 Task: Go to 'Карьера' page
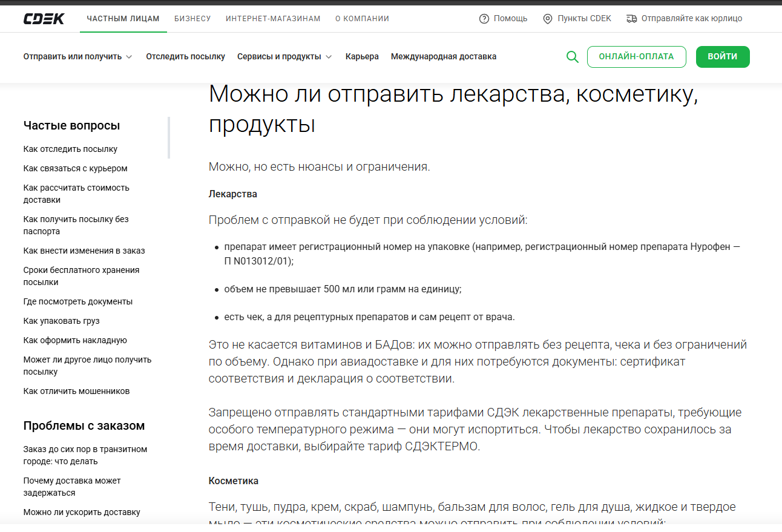point(362,56)
